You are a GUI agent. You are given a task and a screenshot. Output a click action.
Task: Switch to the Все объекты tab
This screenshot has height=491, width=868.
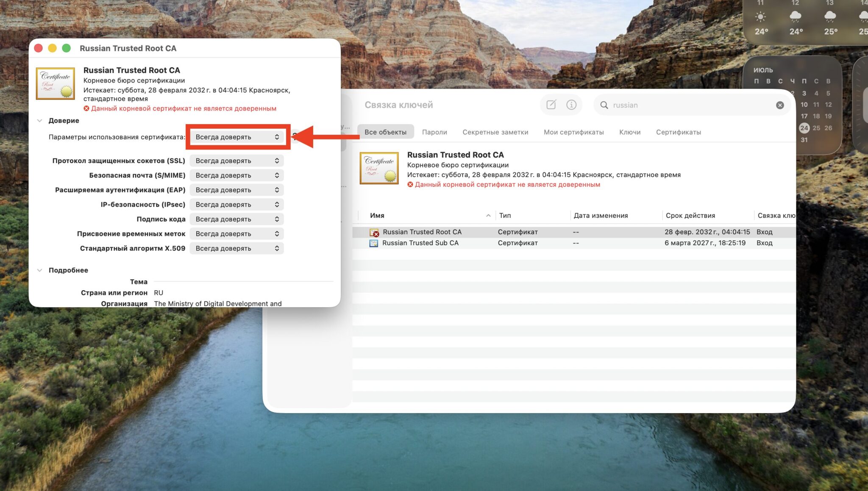click(385, 132)
